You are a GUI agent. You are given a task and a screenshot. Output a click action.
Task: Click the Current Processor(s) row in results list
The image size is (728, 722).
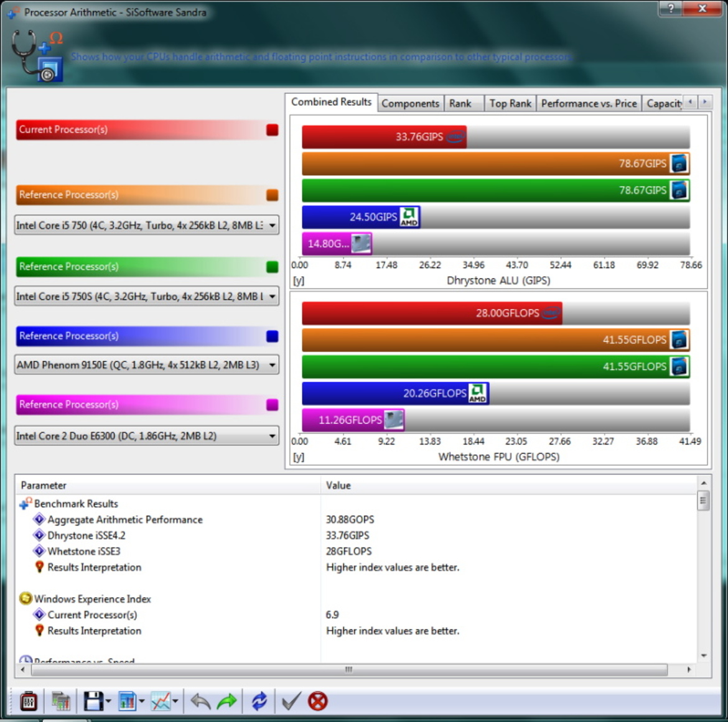click(92, 614)
